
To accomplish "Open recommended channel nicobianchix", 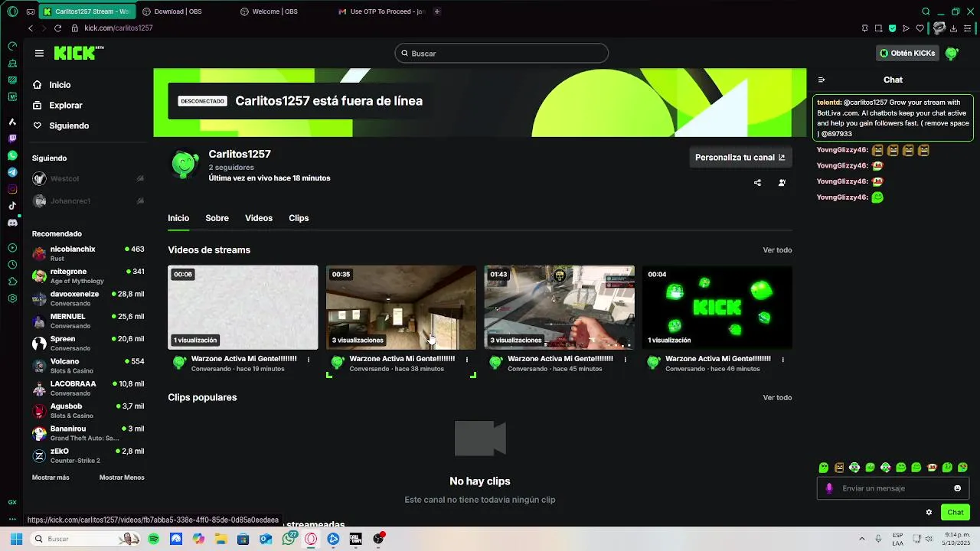I will click(88, 253).
